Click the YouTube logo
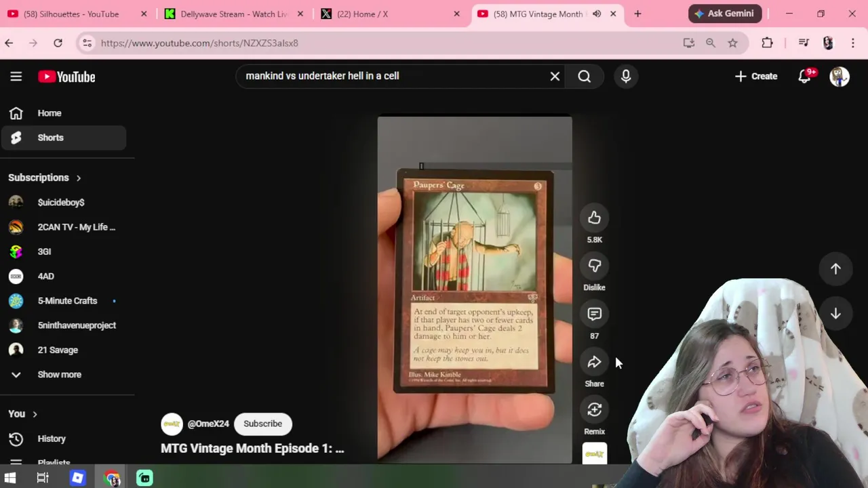This screenshot has width=868, height=488. coord(66,77)
